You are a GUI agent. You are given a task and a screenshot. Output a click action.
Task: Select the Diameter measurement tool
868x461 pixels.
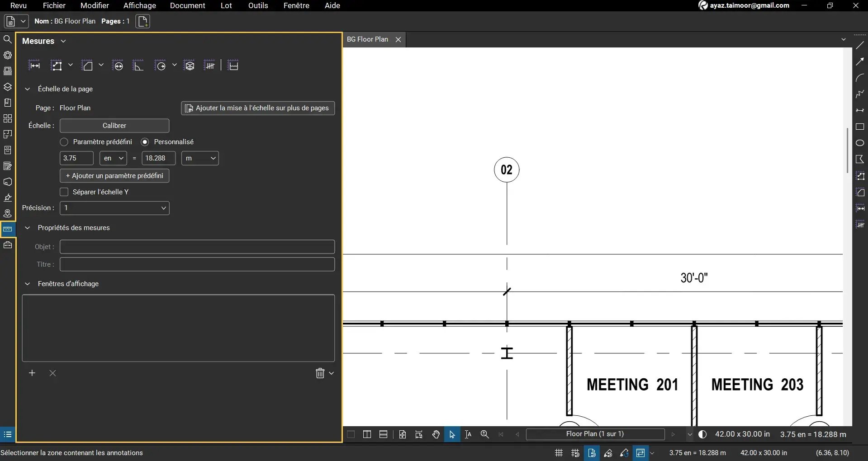coord(118,65)
